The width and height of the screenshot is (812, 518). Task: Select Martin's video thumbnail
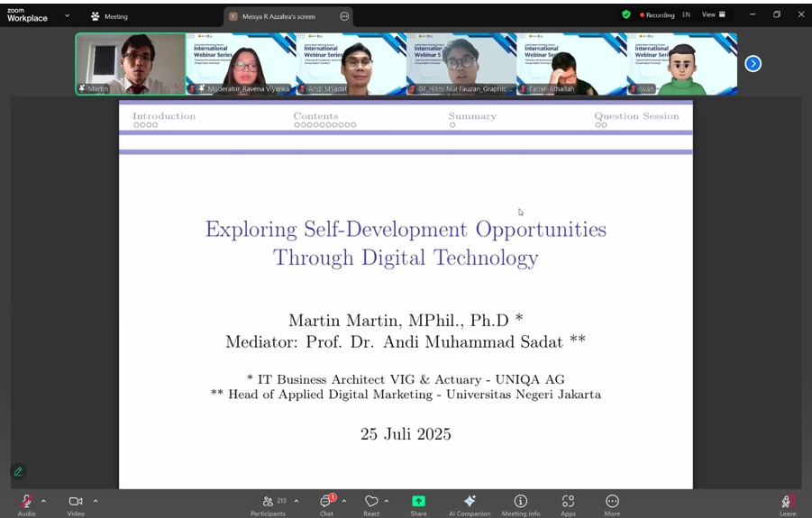[131, 63]
